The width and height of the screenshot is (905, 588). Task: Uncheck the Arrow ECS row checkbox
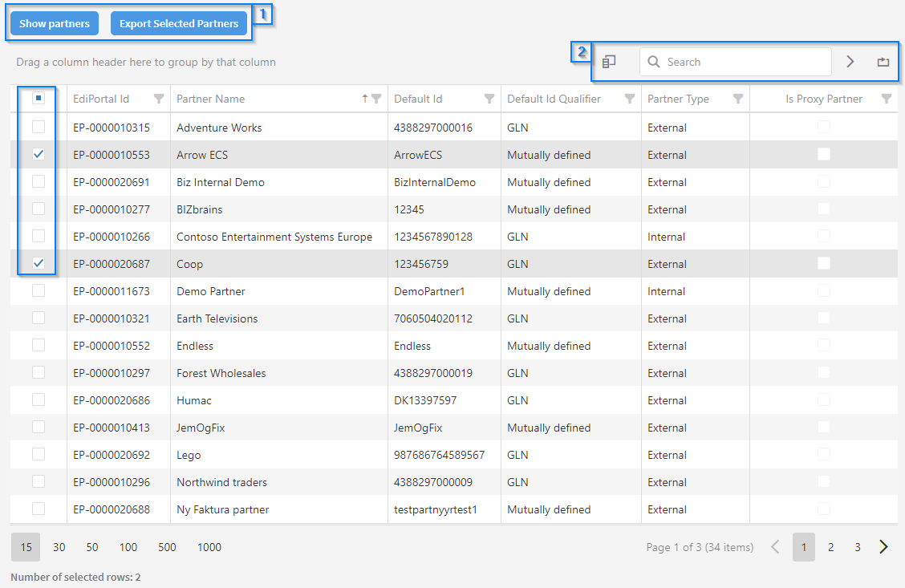tap(39, 155)
